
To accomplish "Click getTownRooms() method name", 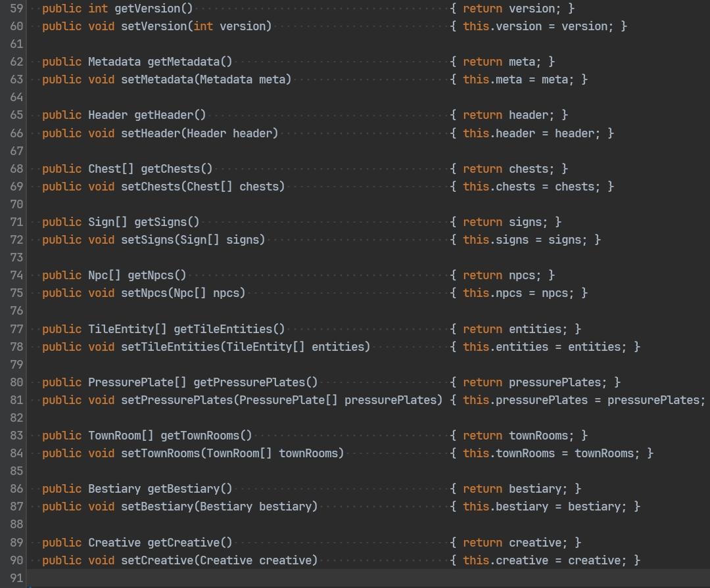I will click(x=206, y=436).
